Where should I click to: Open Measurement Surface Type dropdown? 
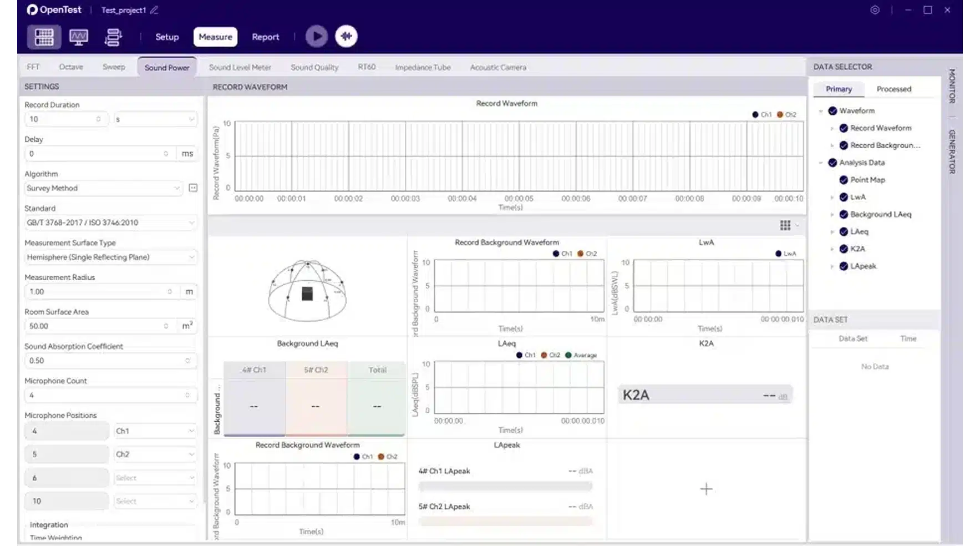pos(110,257)
